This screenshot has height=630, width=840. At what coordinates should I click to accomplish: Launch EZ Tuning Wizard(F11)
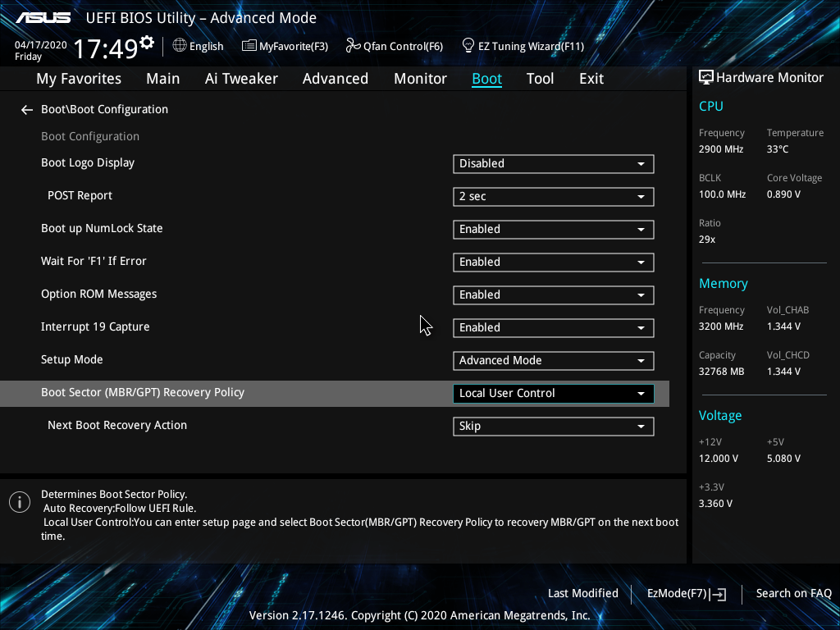pyautogui.click(x=523, y=46)
